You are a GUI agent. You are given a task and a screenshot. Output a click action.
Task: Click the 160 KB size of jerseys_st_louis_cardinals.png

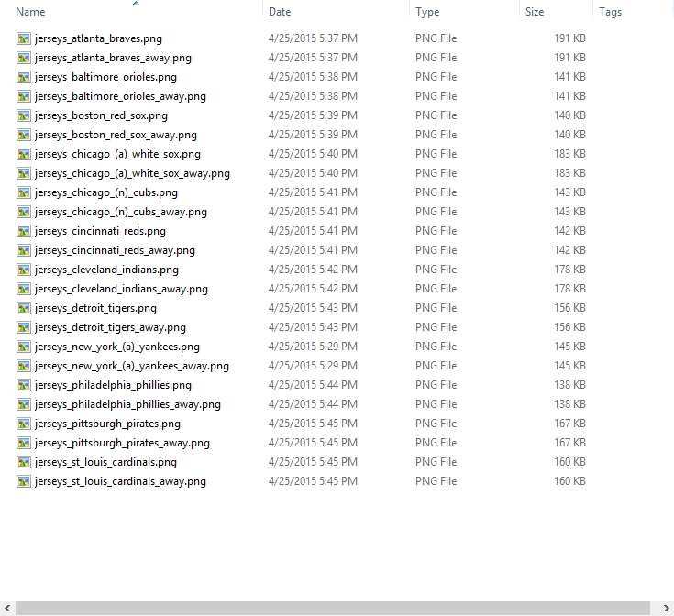569,462
